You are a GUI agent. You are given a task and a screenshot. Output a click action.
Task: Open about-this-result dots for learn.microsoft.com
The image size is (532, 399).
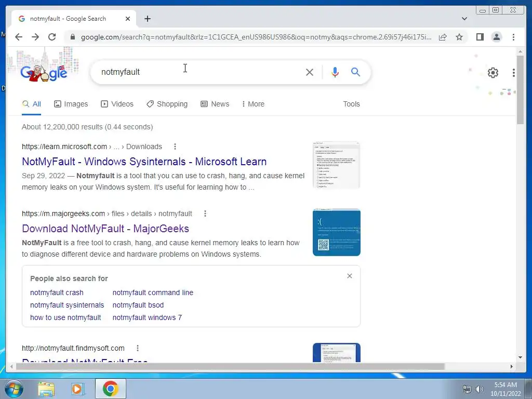[x=175, y=147]
